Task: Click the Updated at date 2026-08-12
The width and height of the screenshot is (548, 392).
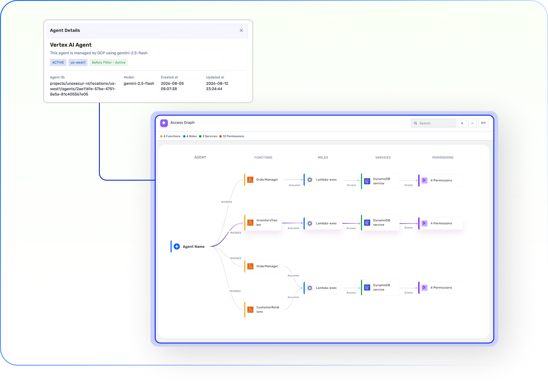Action: [x=217, y=83]
